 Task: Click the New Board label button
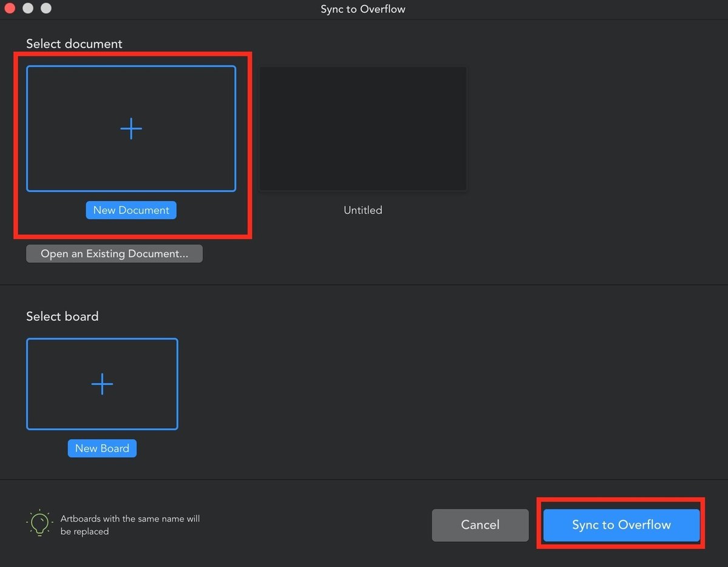[x=102, y=448]
